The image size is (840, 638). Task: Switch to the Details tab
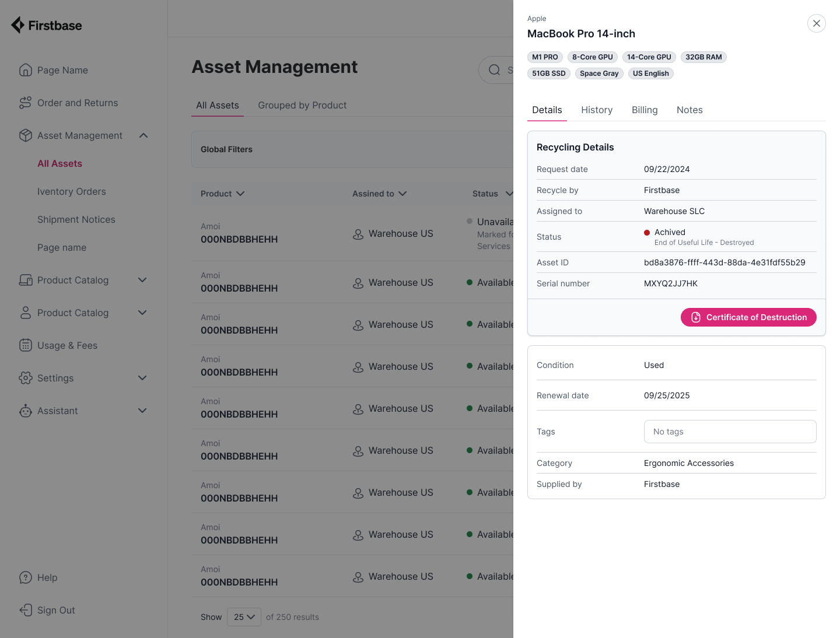click(547, 110)
